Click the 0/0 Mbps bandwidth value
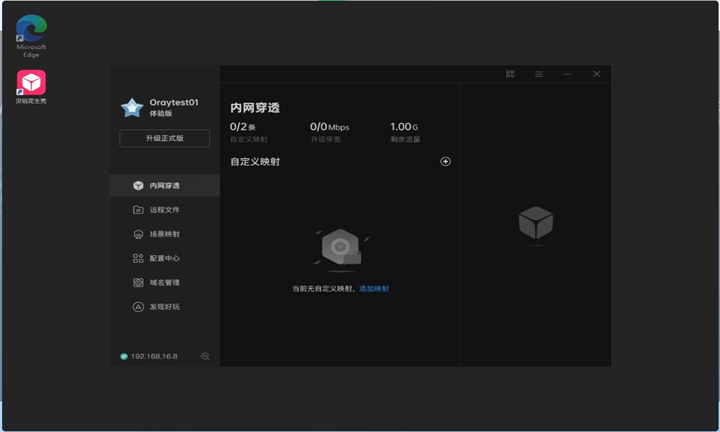Screen dimensions: 720x432 point(329,127)
